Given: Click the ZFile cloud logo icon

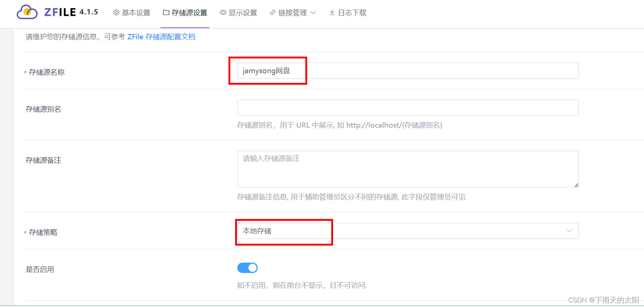Looking at the screenshot, I should [27, 12].
